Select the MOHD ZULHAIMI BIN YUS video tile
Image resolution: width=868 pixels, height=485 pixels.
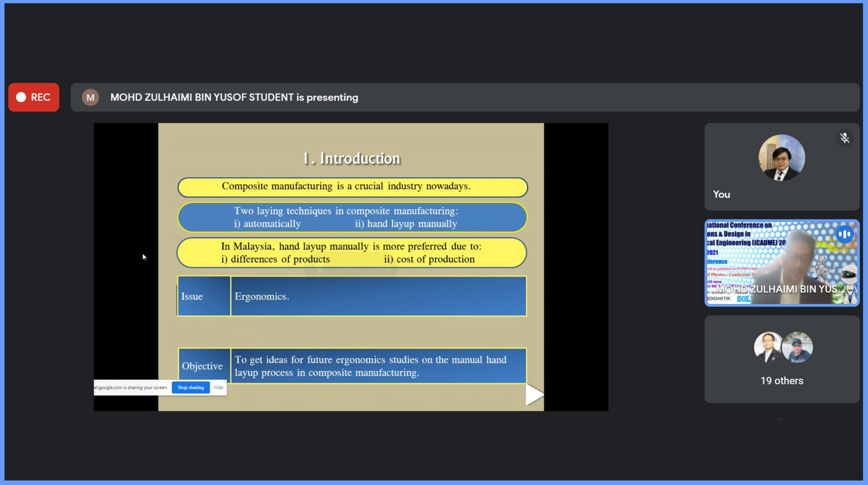[x=781, y=263]
